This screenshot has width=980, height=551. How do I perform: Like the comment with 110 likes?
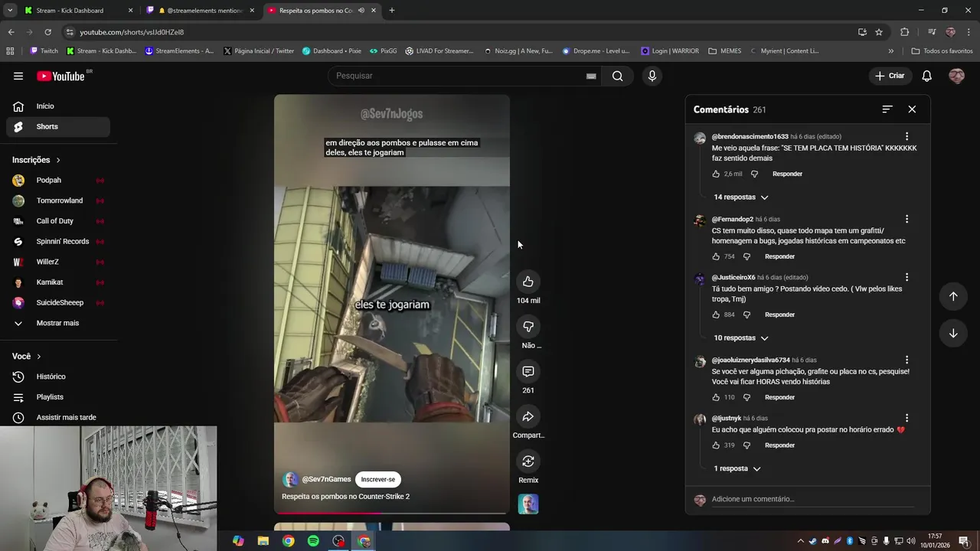(x=716, y=397)
